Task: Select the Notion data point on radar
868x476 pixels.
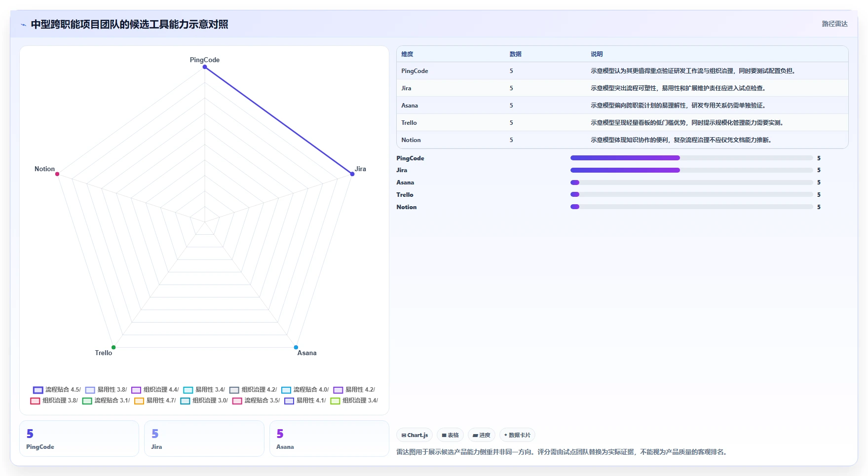Action: pyautogui.click(x=57, y=174)
